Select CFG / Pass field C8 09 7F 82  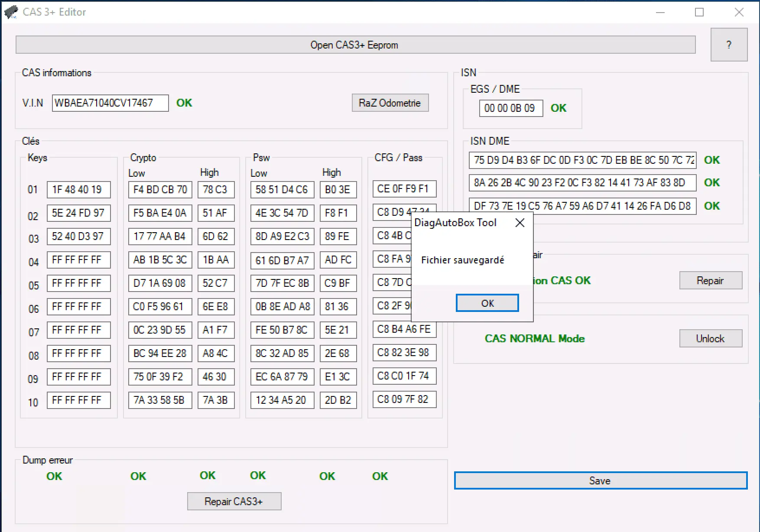pyautogui.click(x=404, y=399)
